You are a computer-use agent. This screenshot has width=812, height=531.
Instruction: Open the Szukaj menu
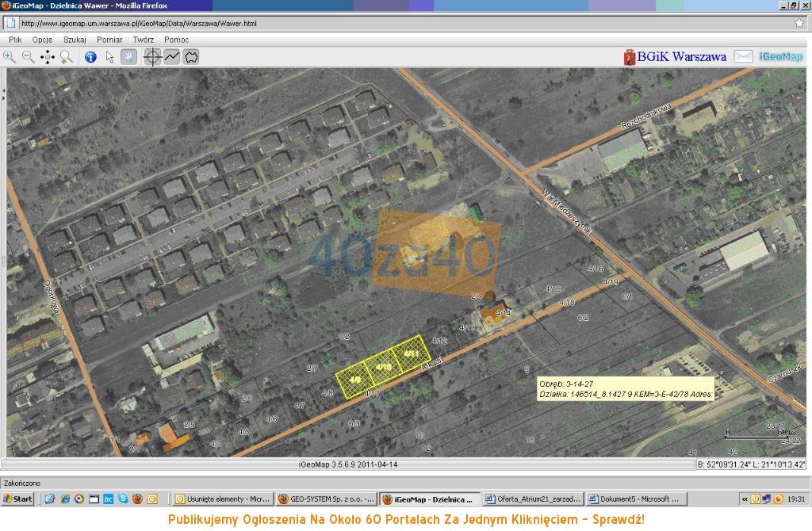point(75,40)
